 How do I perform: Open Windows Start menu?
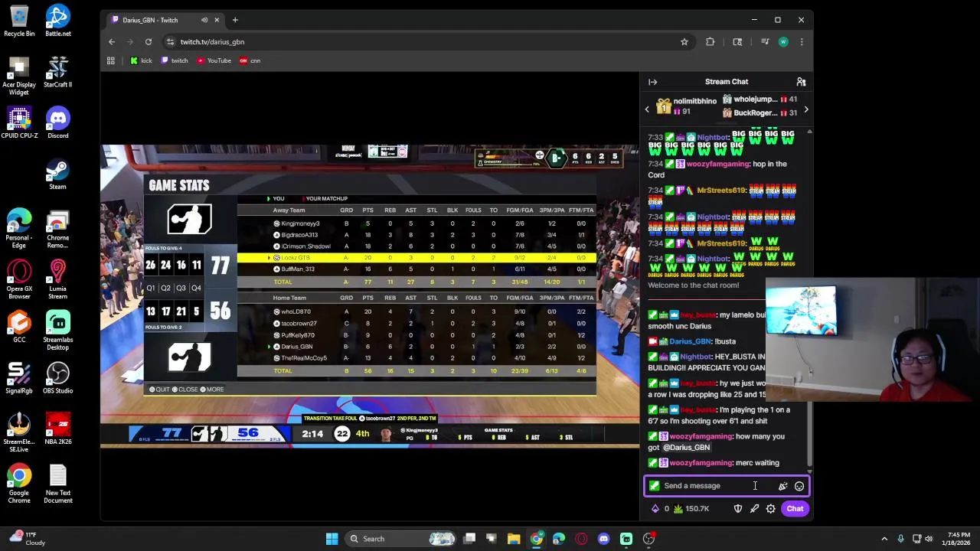[x=332, y=539]
